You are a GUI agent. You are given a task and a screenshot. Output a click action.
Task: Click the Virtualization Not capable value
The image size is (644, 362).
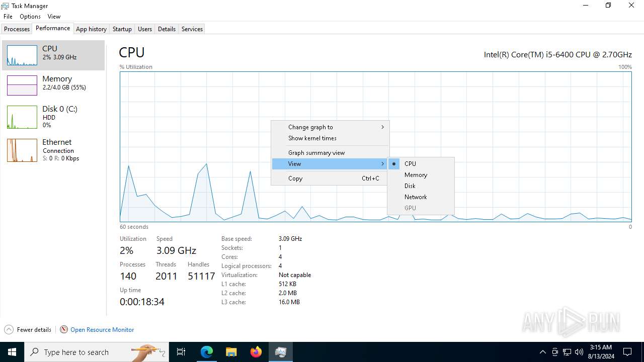(295, 275)
